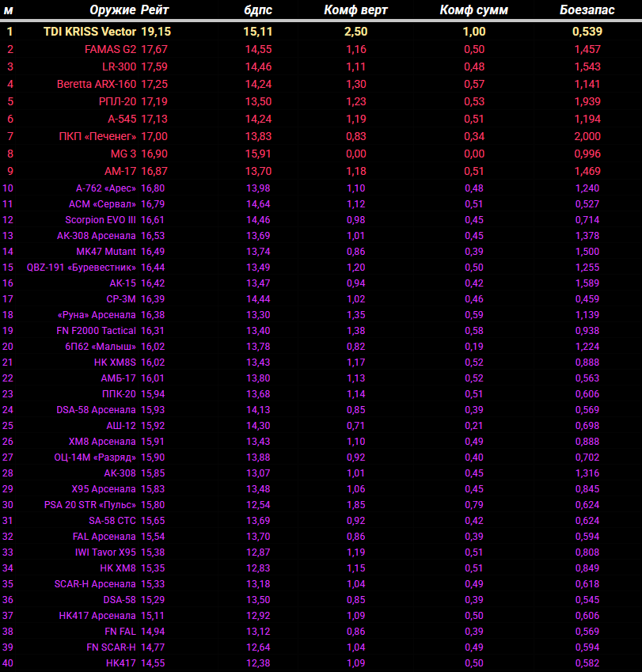Select the FN F2000 Tactical weapon name
This screenshot has width=642, height=672.
96,331
